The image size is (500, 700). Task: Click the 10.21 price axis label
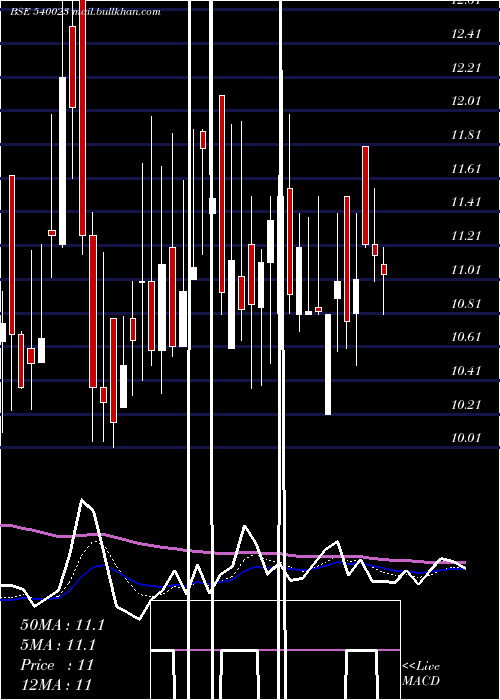[466, 404]
